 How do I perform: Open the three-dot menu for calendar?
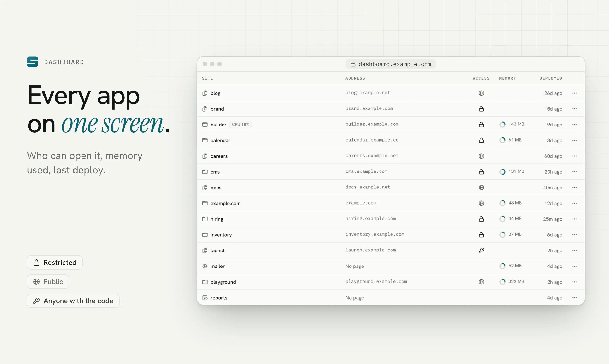coord(574,140)
